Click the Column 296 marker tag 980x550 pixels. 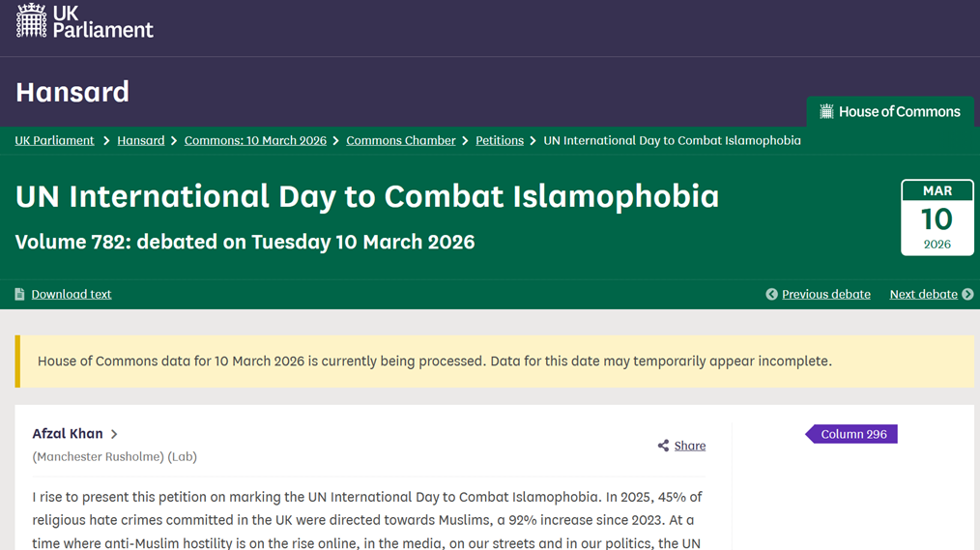853,434
